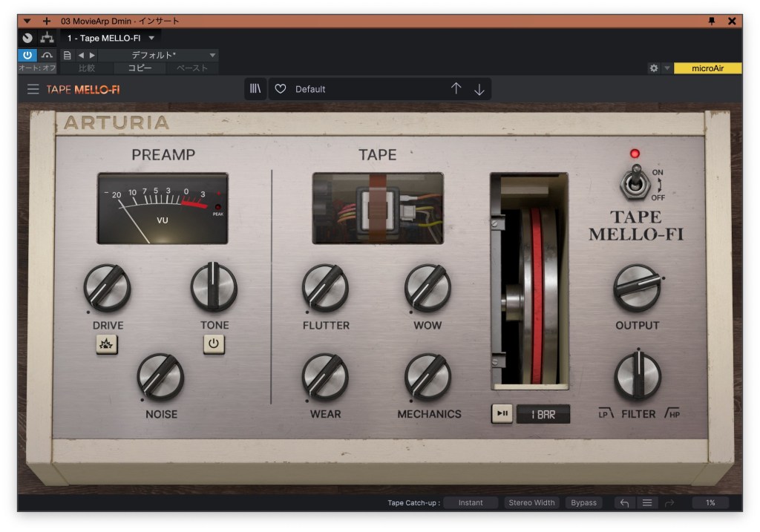Open the Tape MELLO-FI hamburger menu
Image resolution: width=760 pixels, height=532 pixels.
(x=33, y=89)
